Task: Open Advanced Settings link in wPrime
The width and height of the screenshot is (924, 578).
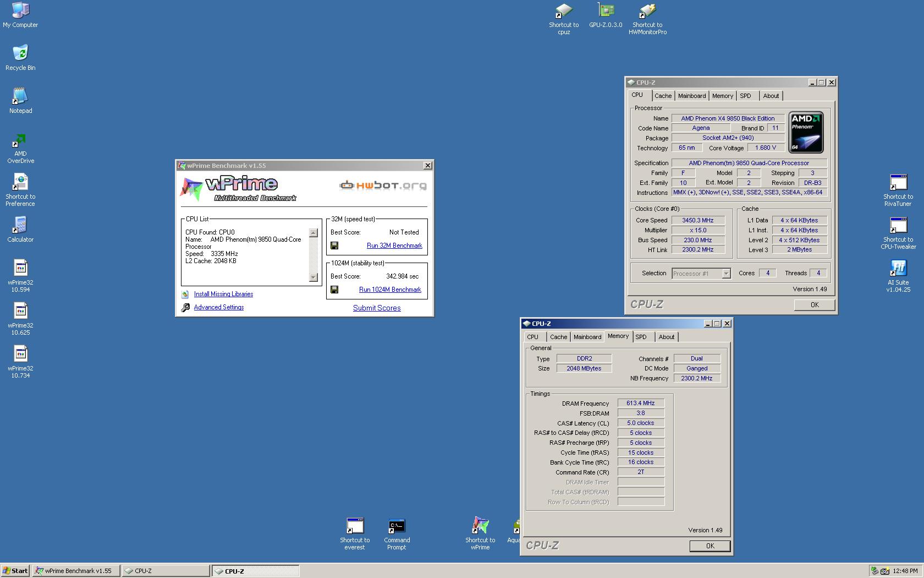Action: pyautogui.click(x=219, y=307)
